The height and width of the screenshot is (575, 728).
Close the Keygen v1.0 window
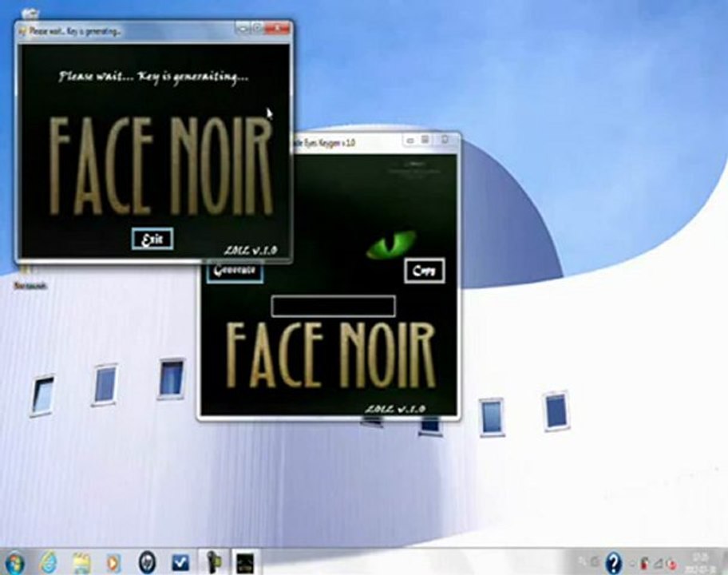445,140
